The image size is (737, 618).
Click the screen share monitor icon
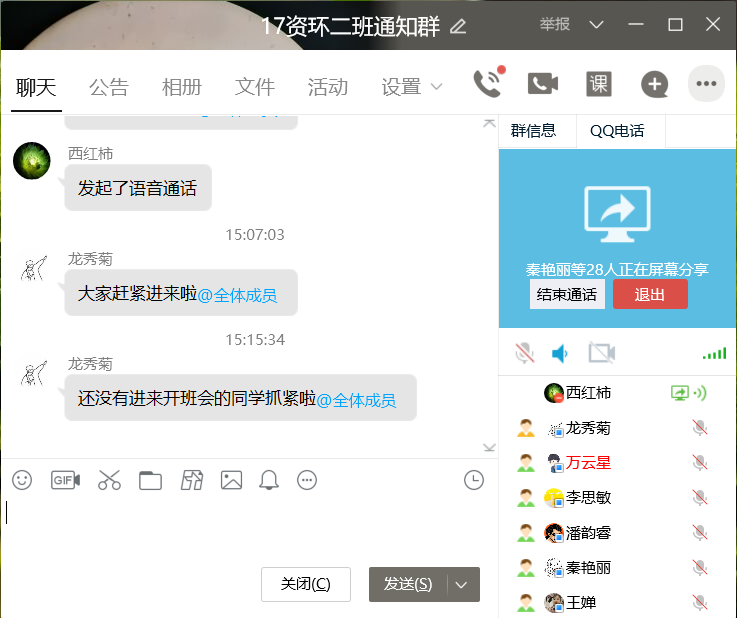(x=617, y=214)
